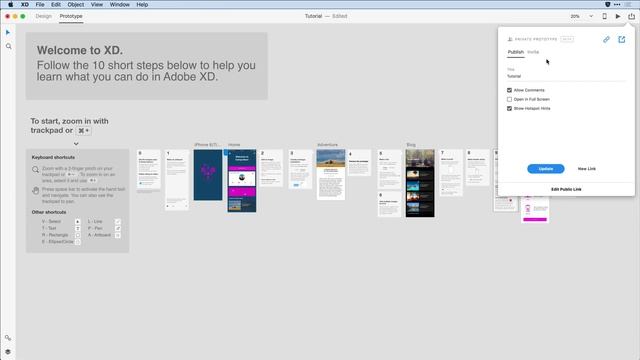
Task: Click the Title input field containing Tutorial
Action: click(x=566, y=76)
